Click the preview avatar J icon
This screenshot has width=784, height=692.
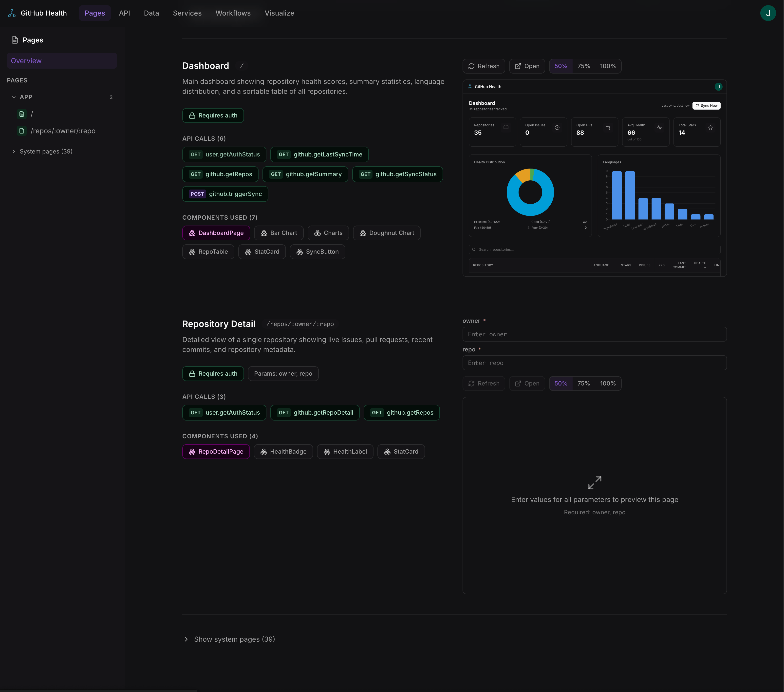coord(718,87)
